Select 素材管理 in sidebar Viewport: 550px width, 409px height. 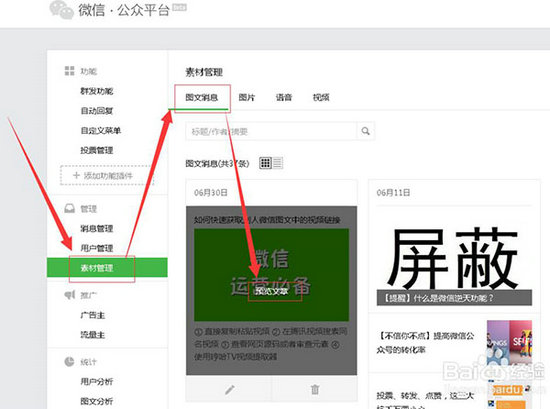point(107,267)
